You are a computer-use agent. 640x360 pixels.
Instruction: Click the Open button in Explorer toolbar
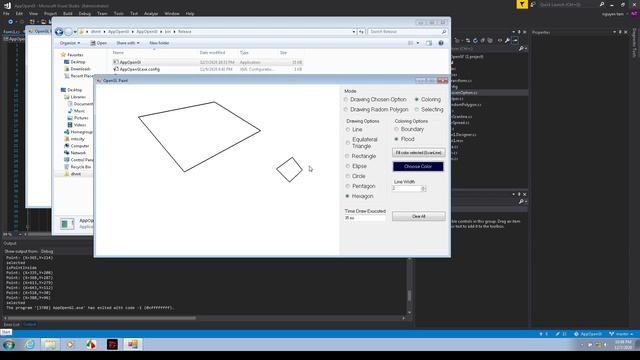tap(98, 43)
